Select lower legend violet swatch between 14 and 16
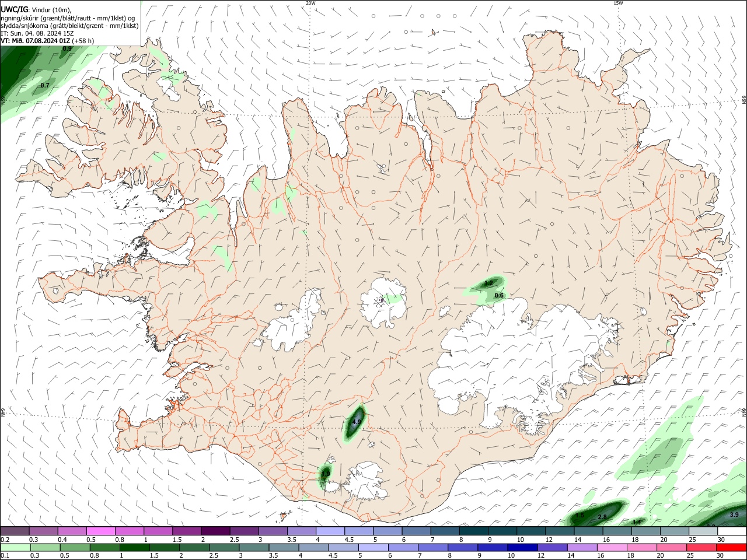Screen dimensions: 747x560 point(582,547)
